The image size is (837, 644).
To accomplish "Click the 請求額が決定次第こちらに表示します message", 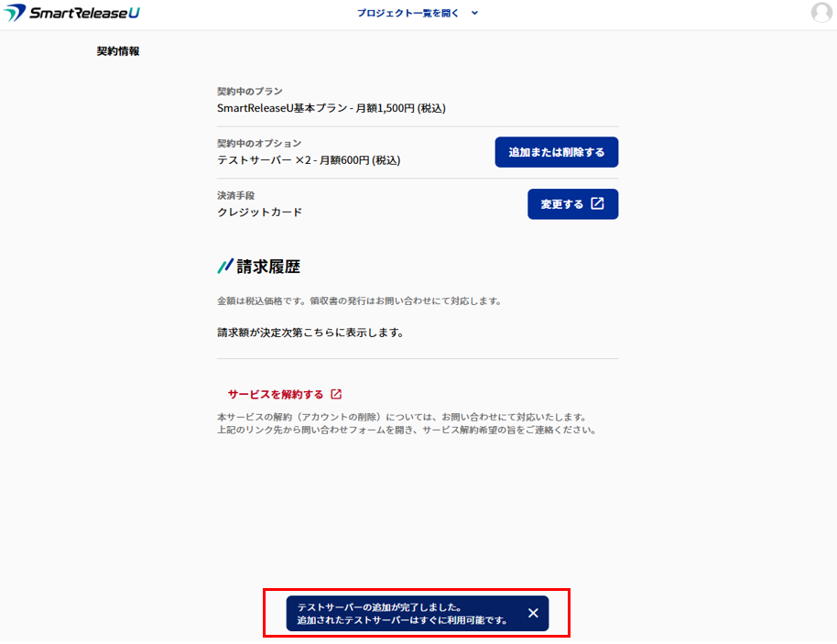I will point(310,333).
